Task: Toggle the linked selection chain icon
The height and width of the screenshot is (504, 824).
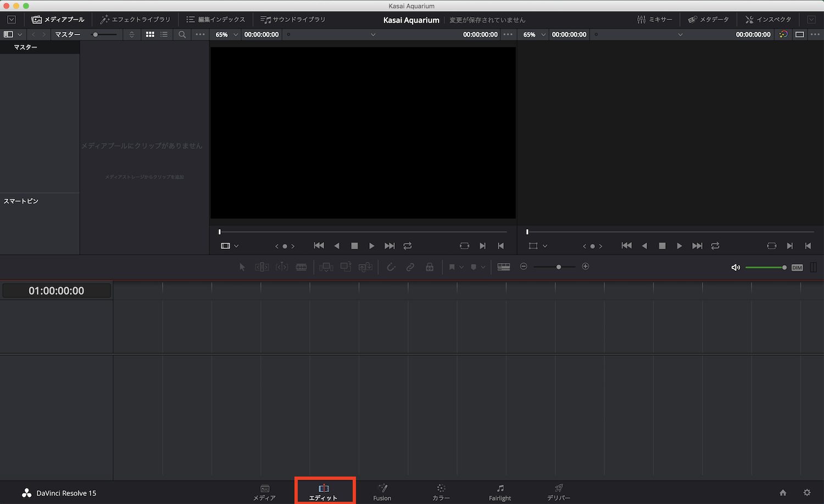Action: point(410,267)
